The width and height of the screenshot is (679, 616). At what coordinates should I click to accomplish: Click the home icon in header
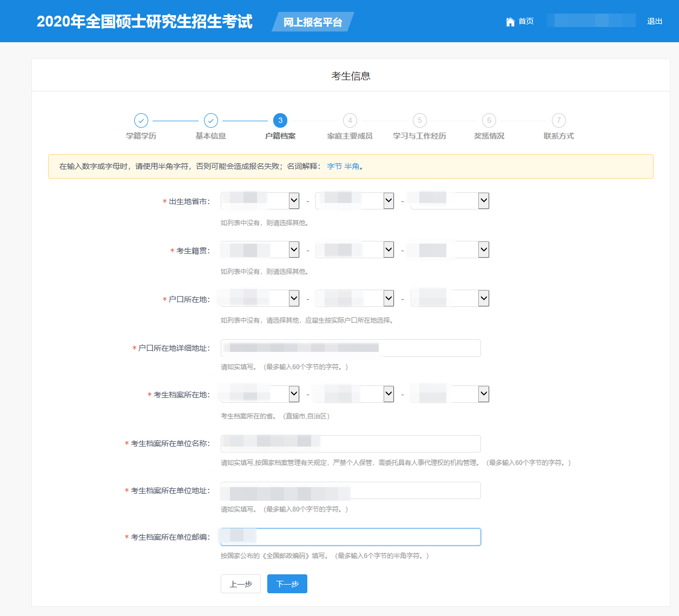(x=510, y=22)
